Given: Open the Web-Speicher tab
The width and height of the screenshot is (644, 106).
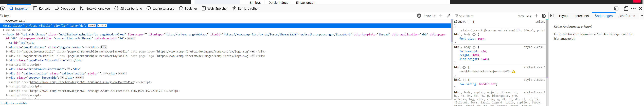Looking at the screenshot, I should coord(215,8).
